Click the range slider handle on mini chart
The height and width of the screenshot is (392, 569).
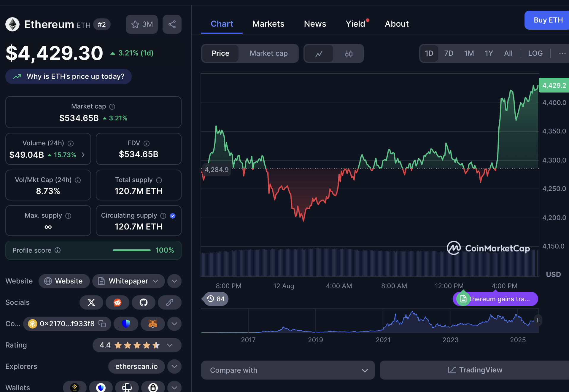click(x=538, y=320)
